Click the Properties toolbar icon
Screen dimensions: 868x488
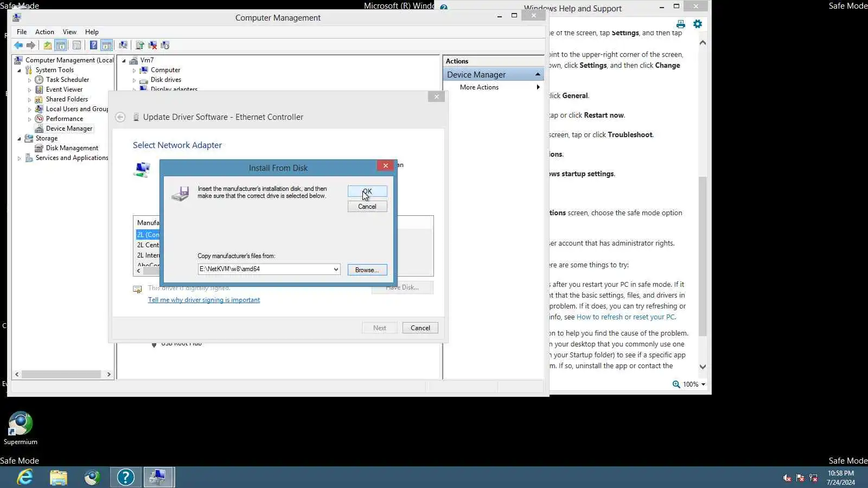[x=76, y=46]
